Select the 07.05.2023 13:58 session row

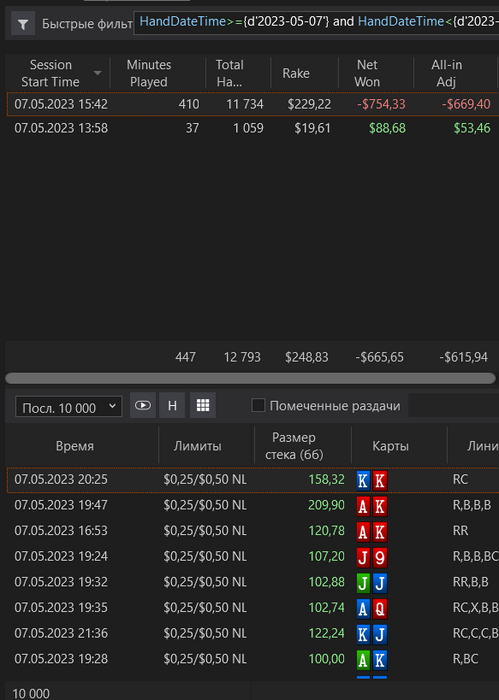click(253, 129)
